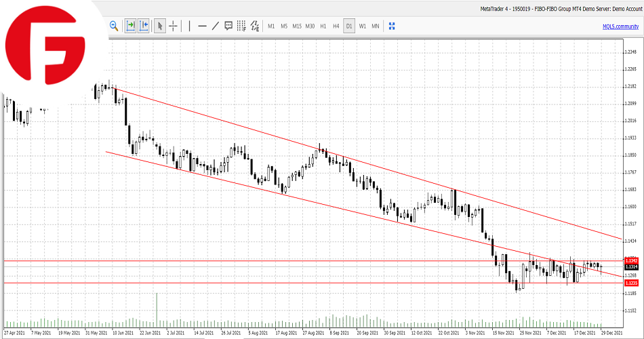This screenshot has width=644, height=339.
Task: Open the MQL5.community link
Action: (620, 26)
